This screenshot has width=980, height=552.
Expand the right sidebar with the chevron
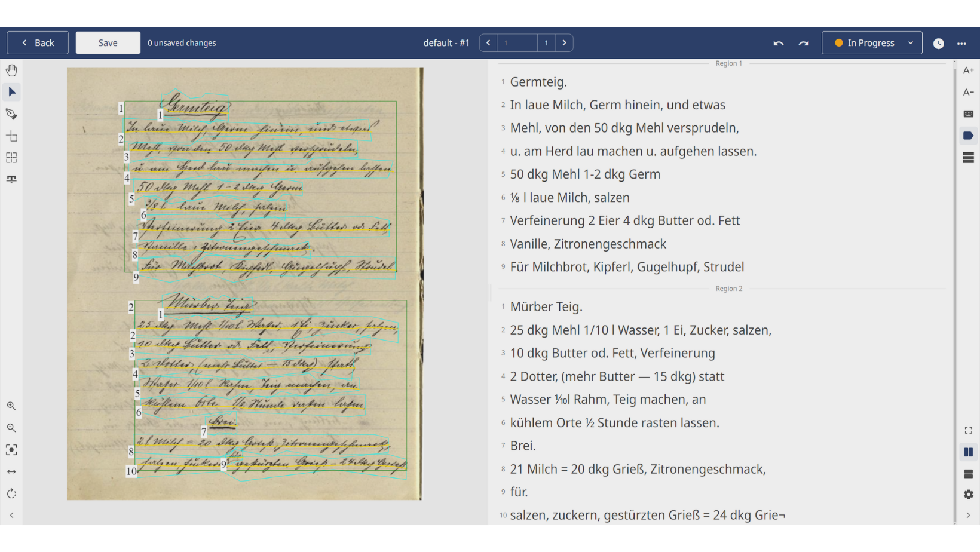969,515
